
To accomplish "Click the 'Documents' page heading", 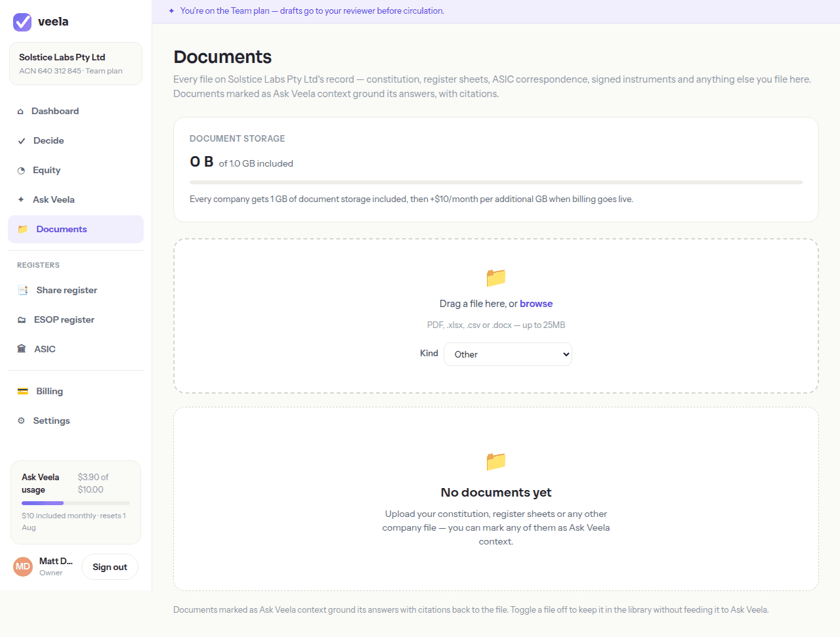I will point(222,57).
